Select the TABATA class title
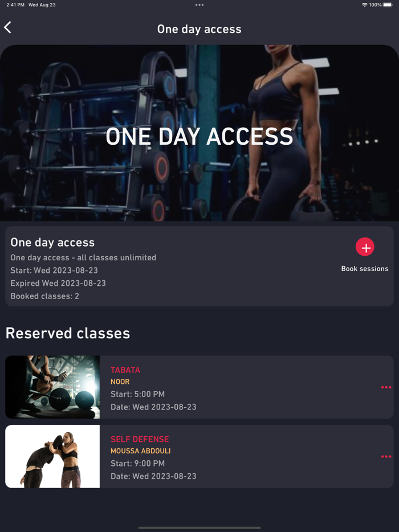The image size is (399, 532). click(125, 370)
